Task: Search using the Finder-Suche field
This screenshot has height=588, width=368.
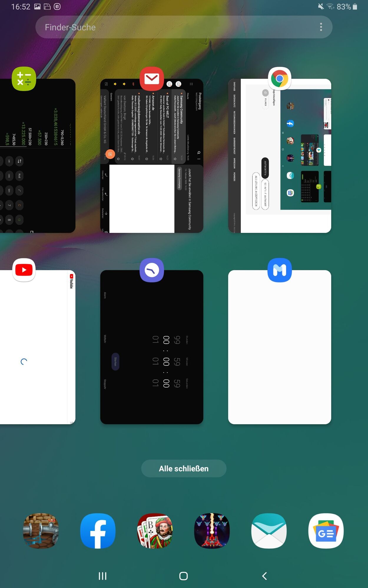Action: pos(184,27)
